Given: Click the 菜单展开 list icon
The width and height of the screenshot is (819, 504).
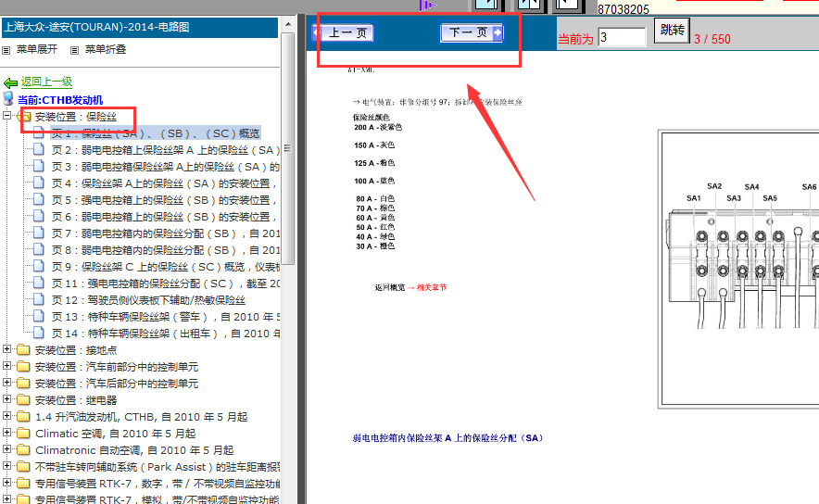Looking at the screenshot, I should 6,50.
